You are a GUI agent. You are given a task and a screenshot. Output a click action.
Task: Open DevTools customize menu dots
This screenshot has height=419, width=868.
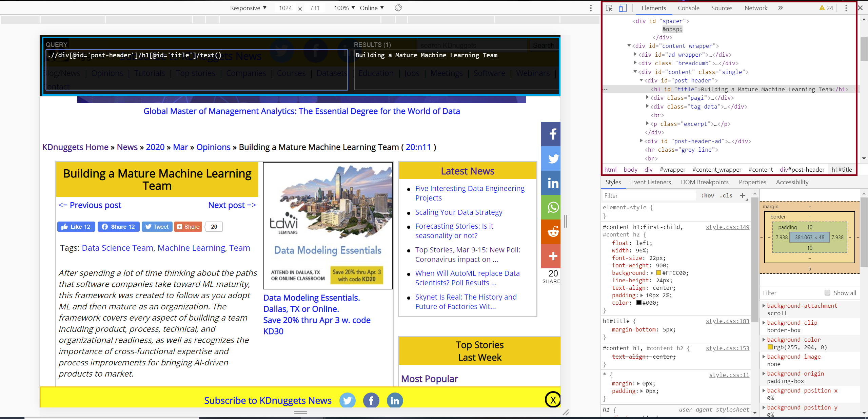(x=846, y=8)
